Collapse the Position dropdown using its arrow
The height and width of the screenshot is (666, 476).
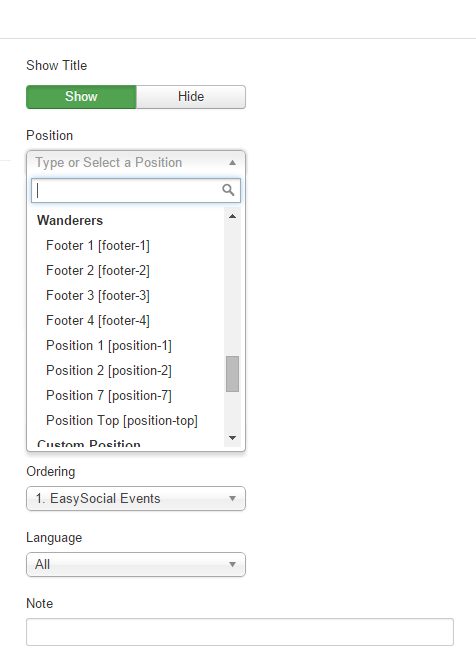(x=232, y=163)
